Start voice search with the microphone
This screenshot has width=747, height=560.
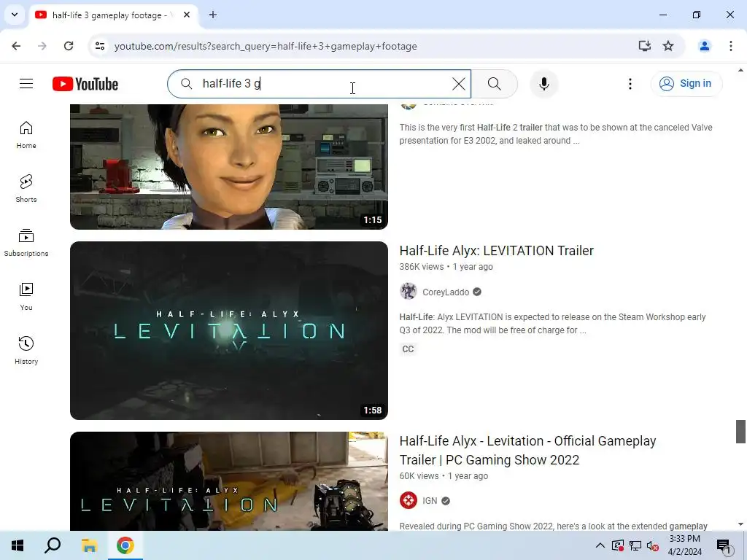(x=544, y=84)
